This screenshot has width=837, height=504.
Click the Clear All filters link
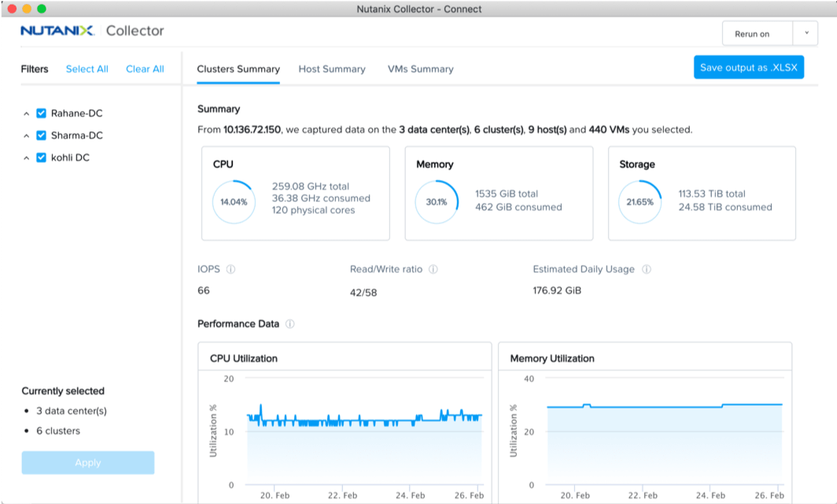(145, 69)
